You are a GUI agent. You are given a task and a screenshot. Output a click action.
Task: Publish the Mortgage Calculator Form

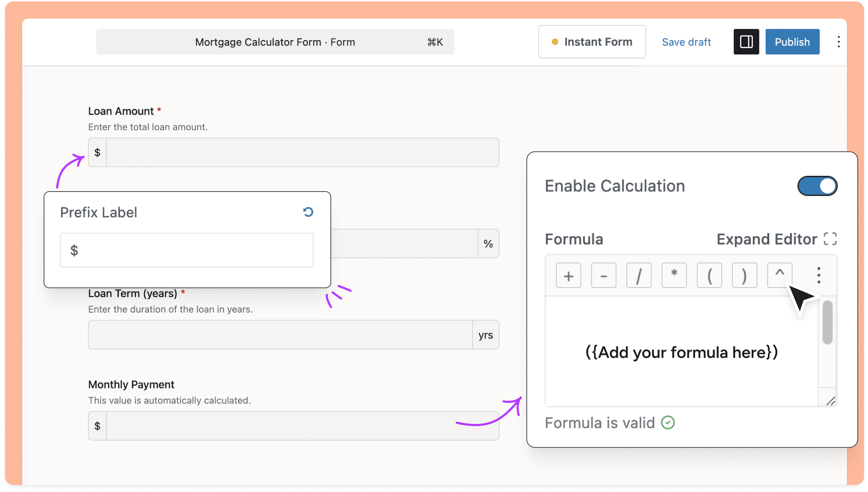pyautogui.click(x=792, y=42)
